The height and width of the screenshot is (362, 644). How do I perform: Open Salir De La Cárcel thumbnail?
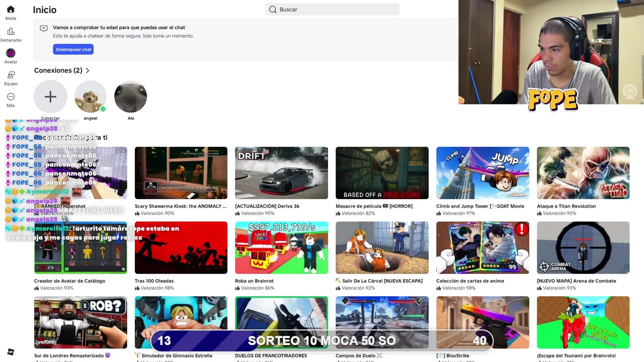382,248
